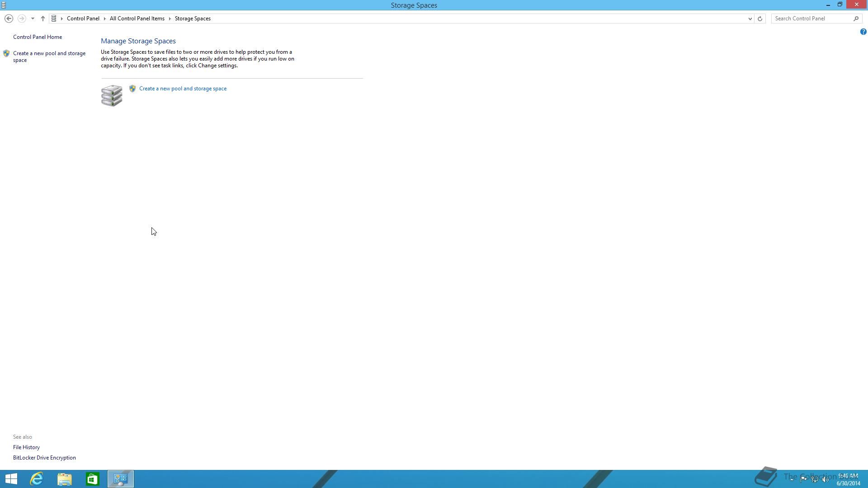Click the Storage Spaces address bar icon
This screenshot has height=488, width=868.
54,19
